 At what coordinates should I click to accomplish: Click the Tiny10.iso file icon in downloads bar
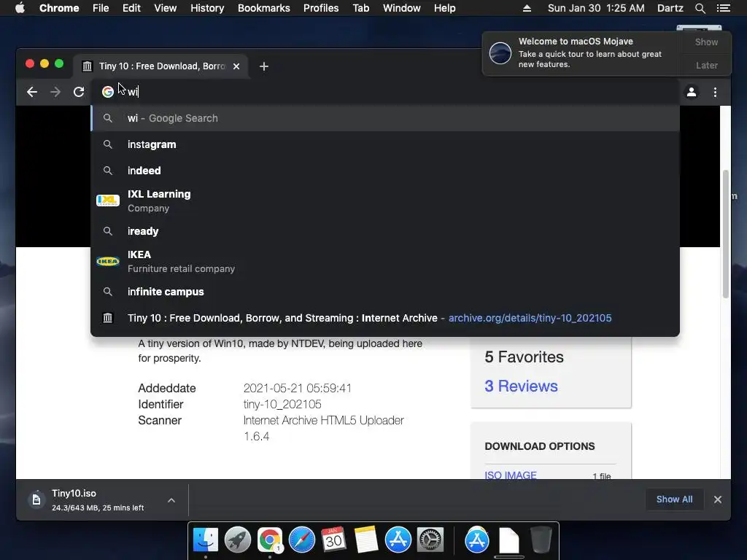36,499
